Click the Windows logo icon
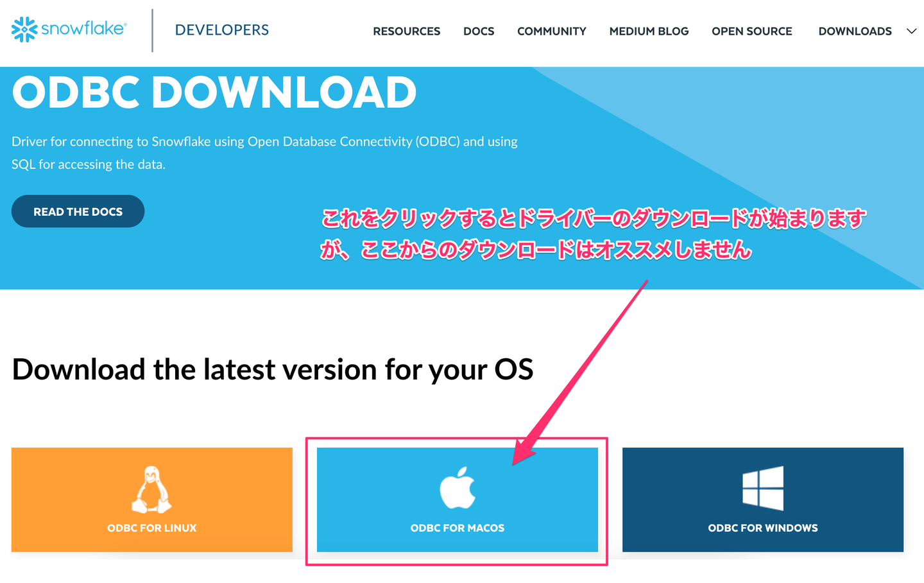The image size is (924, 583). coord(763,488)
